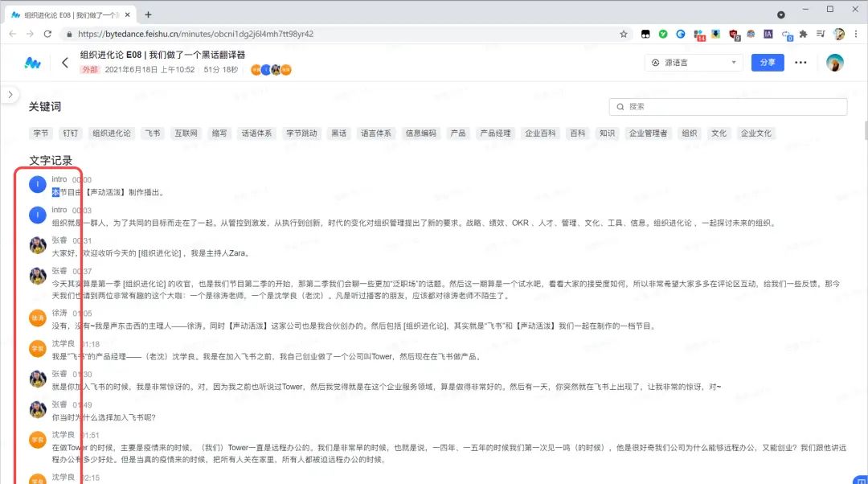868x484 pixels.
Task: Select the 黑话 keyword tag
Action: coord(339,133)
